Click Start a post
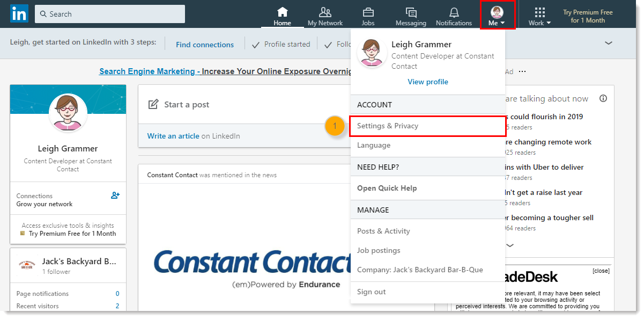 [186, 105]
